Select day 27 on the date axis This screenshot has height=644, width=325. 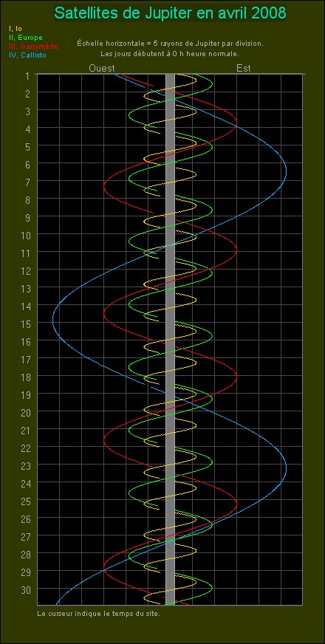point(25,535)
